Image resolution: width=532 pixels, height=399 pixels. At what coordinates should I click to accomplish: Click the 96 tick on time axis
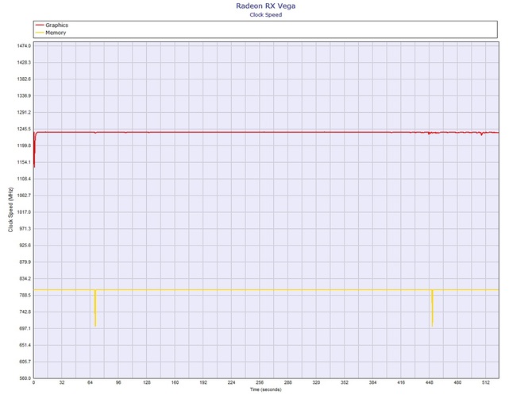[118, 382]
